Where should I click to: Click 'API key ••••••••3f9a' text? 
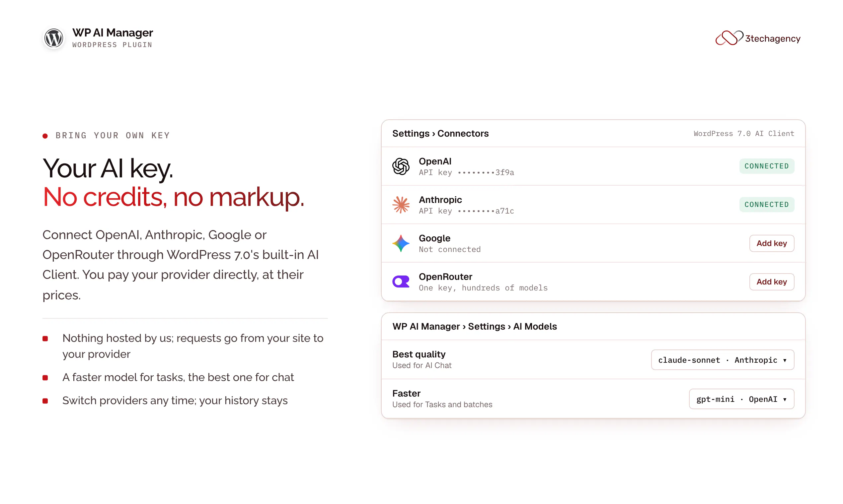coord(466,172)
